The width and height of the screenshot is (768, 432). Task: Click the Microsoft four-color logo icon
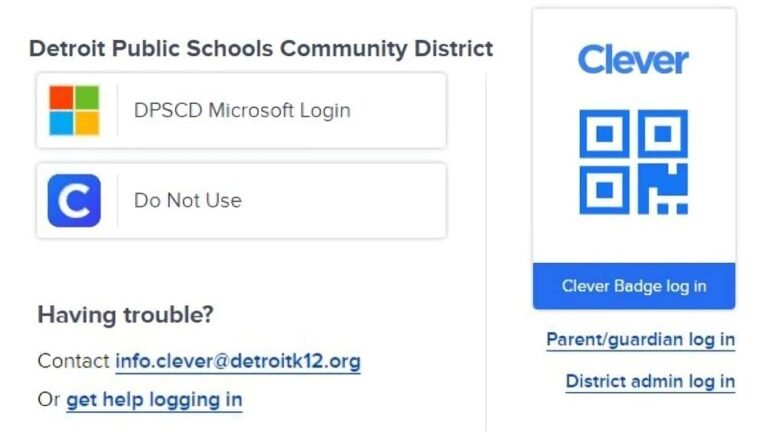[74, 110]
